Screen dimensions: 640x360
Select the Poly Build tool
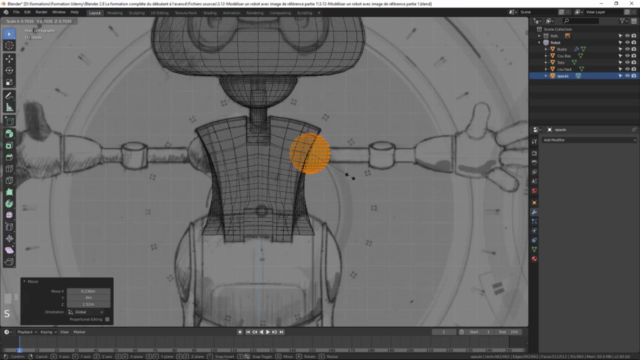pos(9,192)
